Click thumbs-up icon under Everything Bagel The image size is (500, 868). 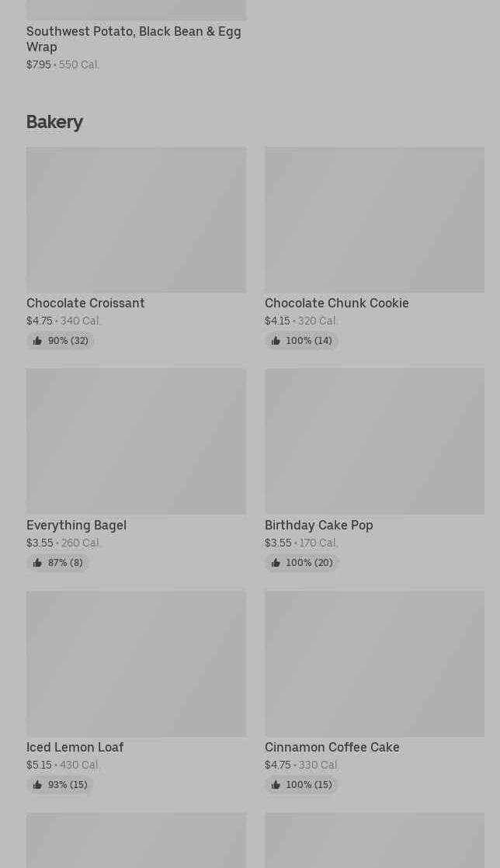pyautogui.click(x=37, y=563)
